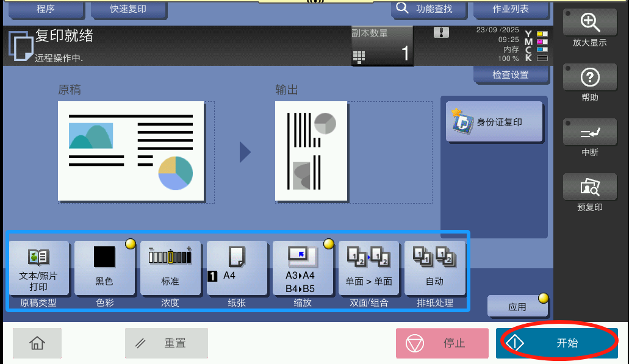Open the 缩放 zoom ratio setting
Screen dimensions: 629x364
pyautogui.click(x=303, y=269)
